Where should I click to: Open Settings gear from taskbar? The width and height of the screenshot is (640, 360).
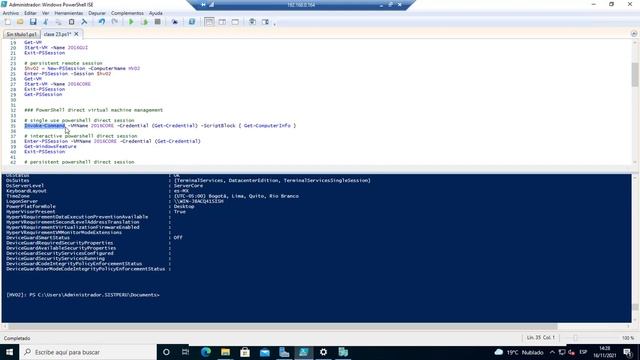click(x=323, y=352)
